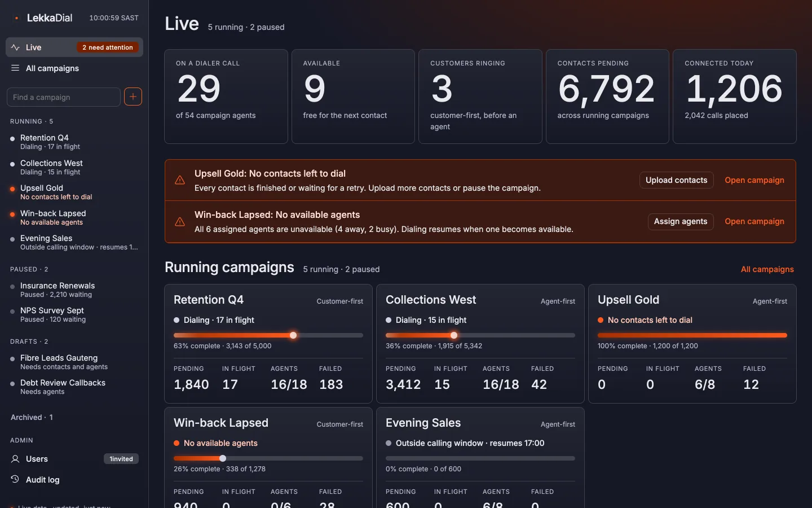Click the 'RUNNING · 5' section header
This screenshot has height=508, width=812.
pyautogui.click(x=32, y=121)
